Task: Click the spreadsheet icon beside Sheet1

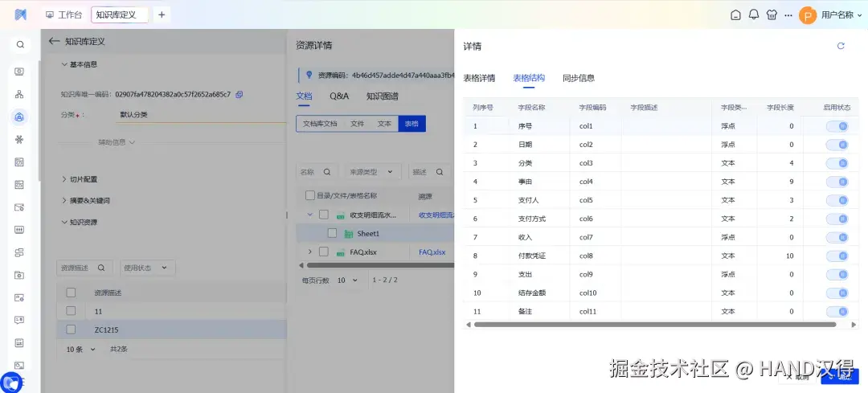Action: click(349, 234)
